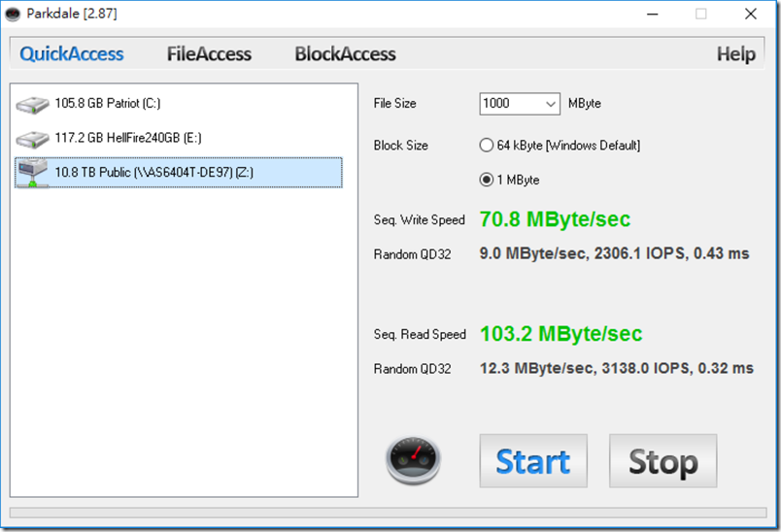
Task: Expand the File Size dropdown arrow
Action: (550, 104)
